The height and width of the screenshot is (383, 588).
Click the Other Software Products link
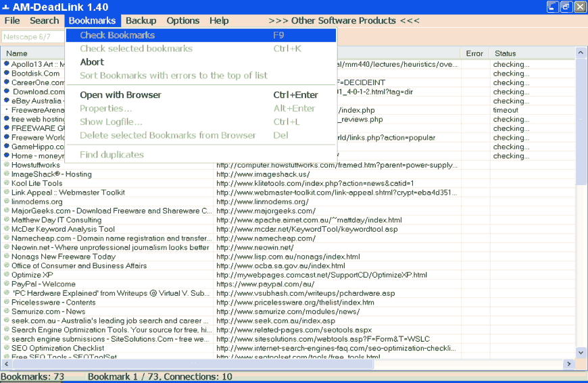[x=344, y=21]
